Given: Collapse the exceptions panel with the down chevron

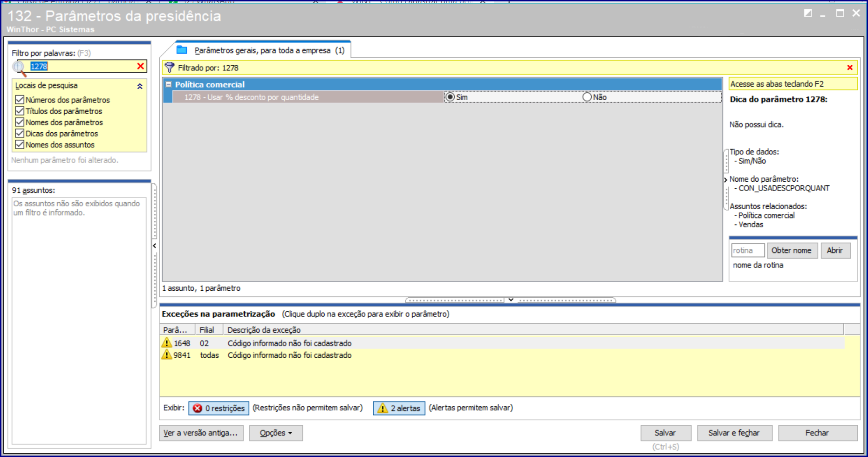Looking at the screenshot, I should tap(511, 300).
